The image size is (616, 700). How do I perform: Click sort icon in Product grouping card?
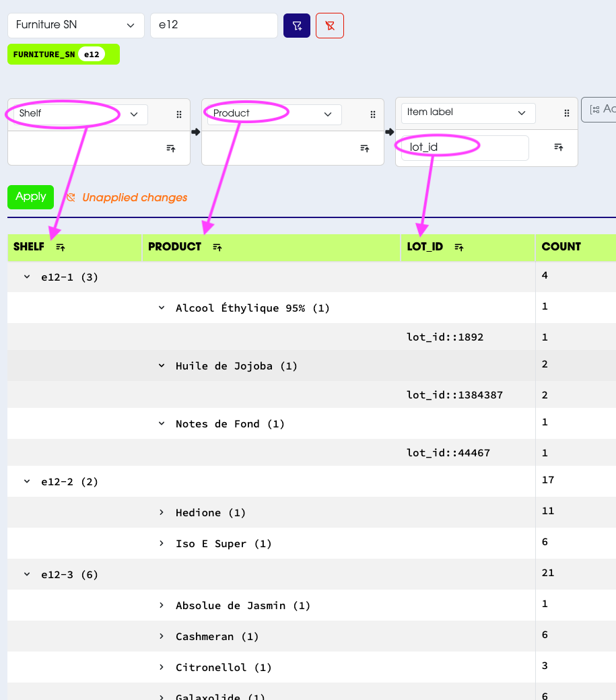pyautogui.click(x=365, y=148)
